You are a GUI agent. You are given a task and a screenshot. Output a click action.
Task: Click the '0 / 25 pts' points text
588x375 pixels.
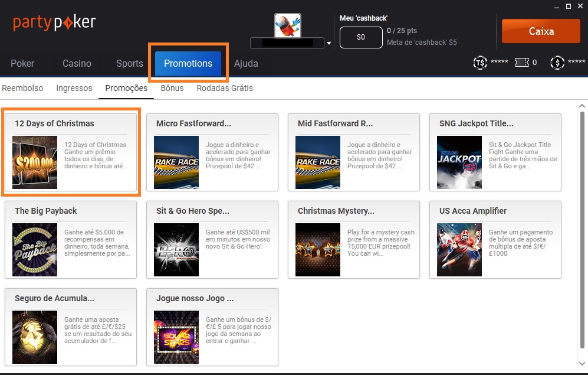coord(402,30)
